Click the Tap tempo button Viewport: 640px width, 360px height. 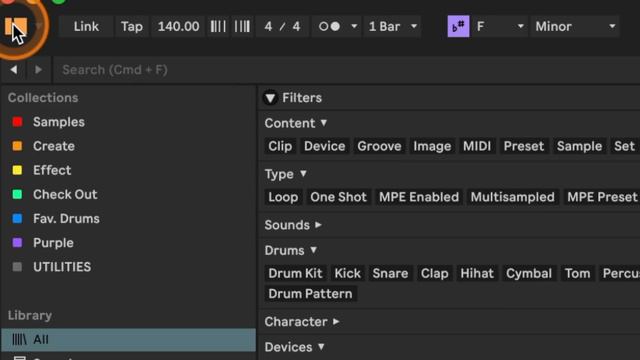[132, 27]
